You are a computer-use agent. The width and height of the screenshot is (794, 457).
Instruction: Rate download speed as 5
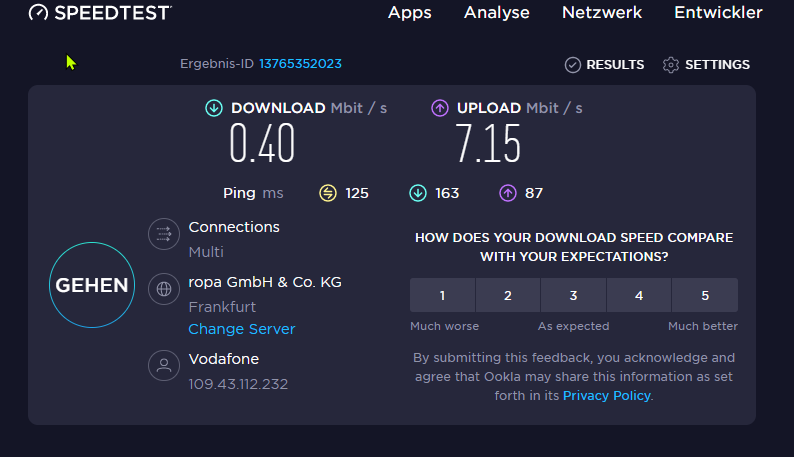pos(705,295)
